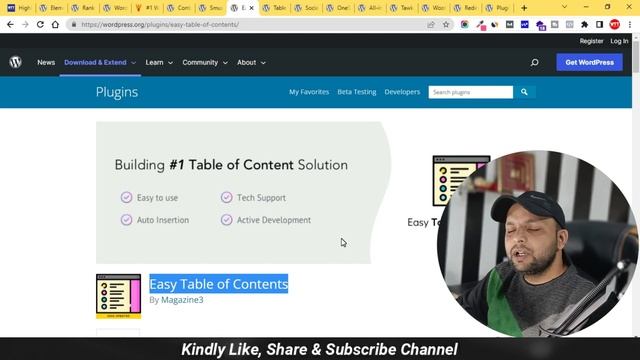Click the 'Auto Insertion' banner text
Viewport: 640px width, 360px height.
(x=163, y=220)
